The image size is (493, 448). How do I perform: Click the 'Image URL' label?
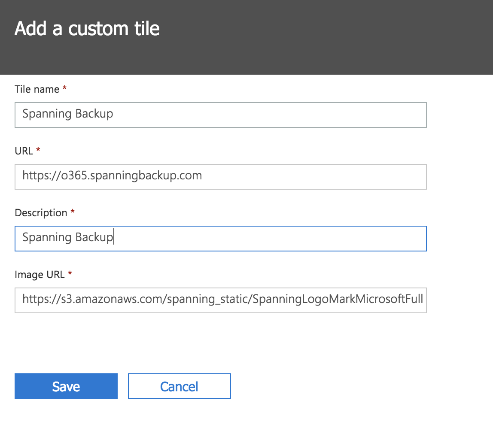(x=40, y=275)
